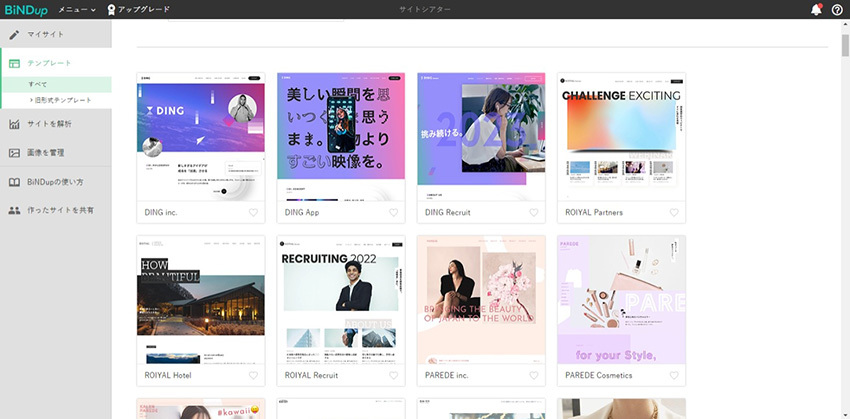The image size is (850, 419).
Task: Click the アップグレード button
Action: tap(138, 9)
